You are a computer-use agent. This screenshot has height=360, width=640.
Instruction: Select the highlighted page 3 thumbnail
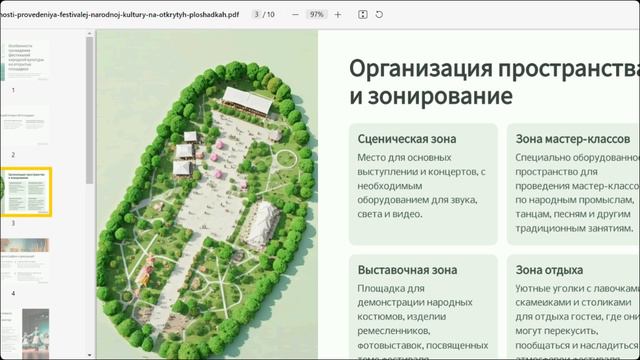pos(25,191)
